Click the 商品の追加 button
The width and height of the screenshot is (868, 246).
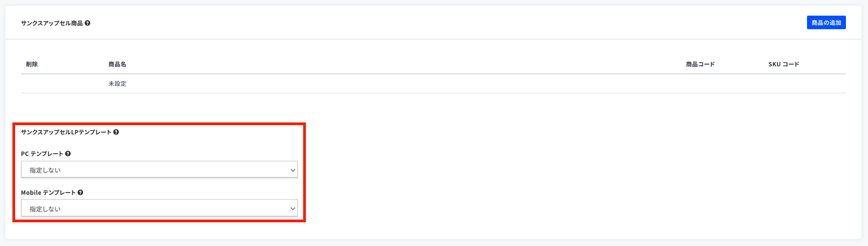tap(826, 23)
